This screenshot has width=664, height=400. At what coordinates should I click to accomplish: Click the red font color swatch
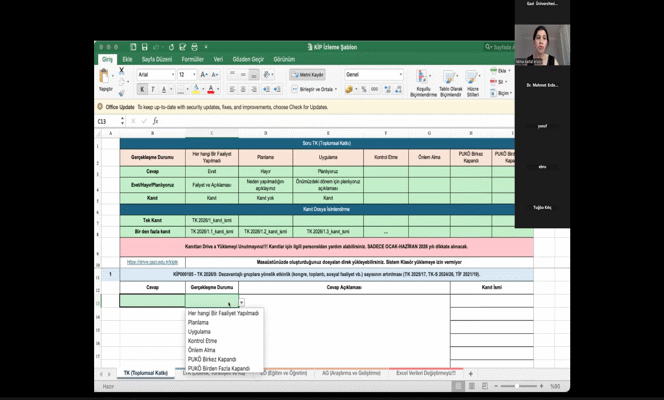211,89
